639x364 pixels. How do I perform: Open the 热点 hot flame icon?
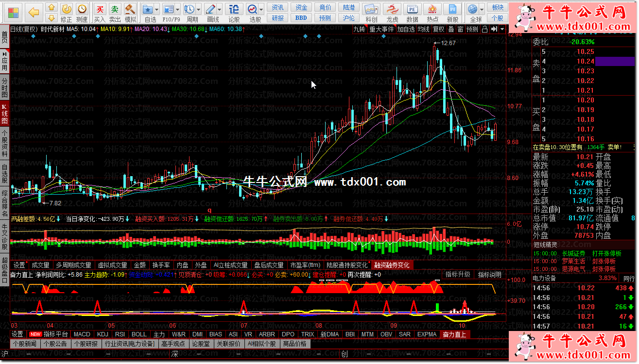click(432, 12)
